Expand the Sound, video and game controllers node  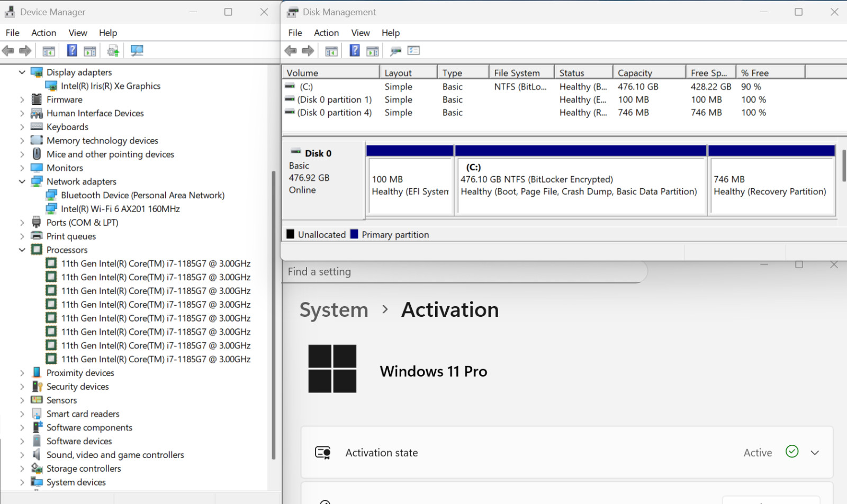coord(22,455)
